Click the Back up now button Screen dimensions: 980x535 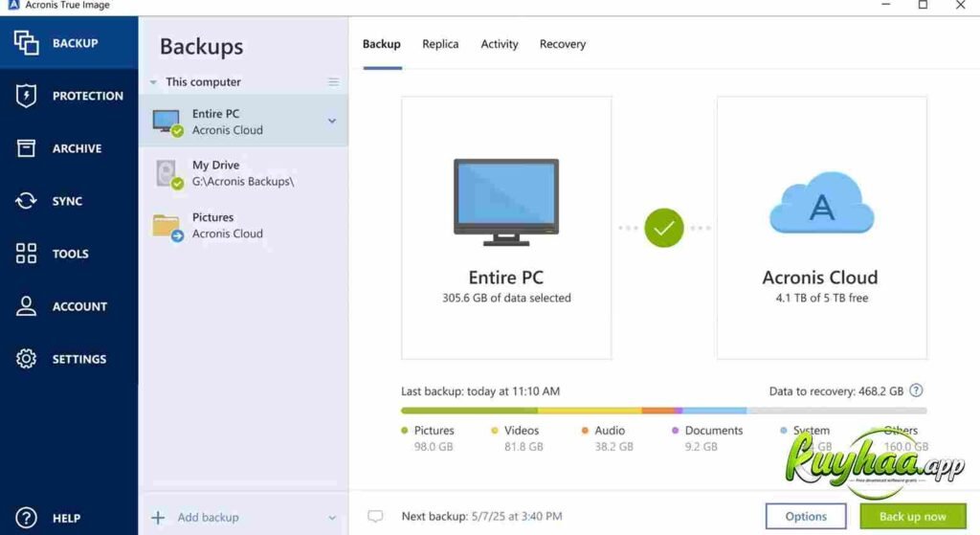click(x=912, y=516)
